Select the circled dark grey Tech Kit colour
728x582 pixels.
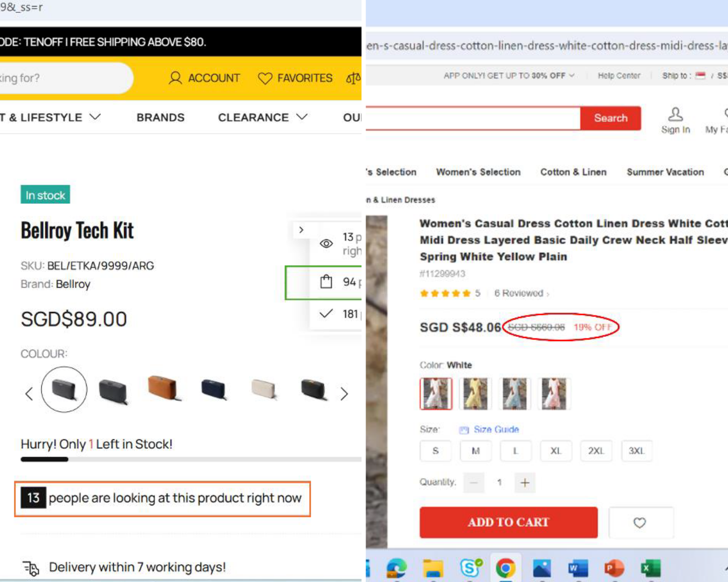pyautogui.click(x=64, y=389)
